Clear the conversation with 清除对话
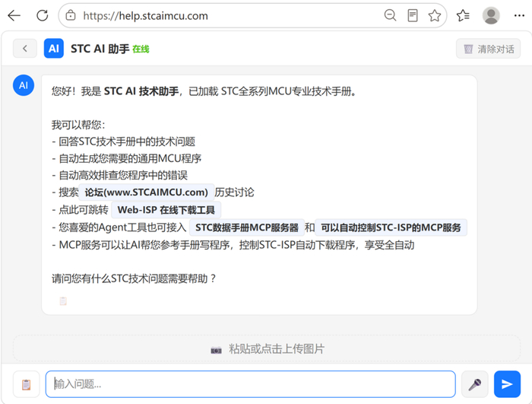Screen dimensions: 532x404 (x=488, y=49)
